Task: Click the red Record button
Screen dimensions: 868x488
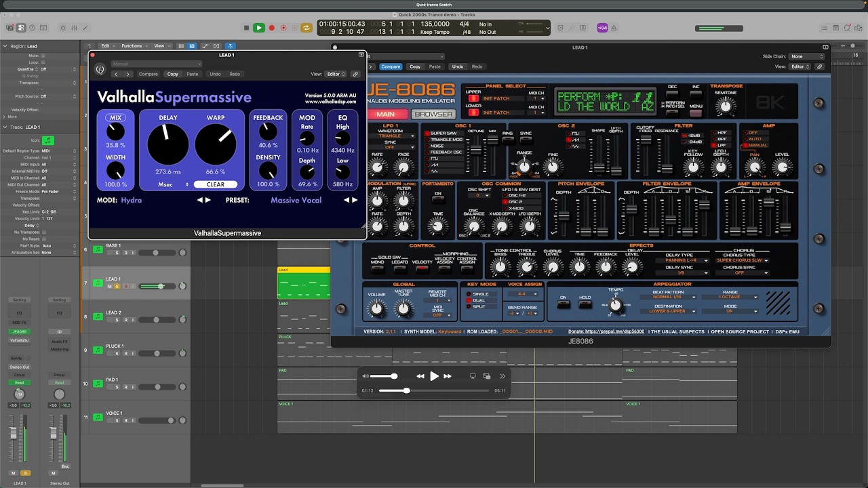Action: (271, 28)
